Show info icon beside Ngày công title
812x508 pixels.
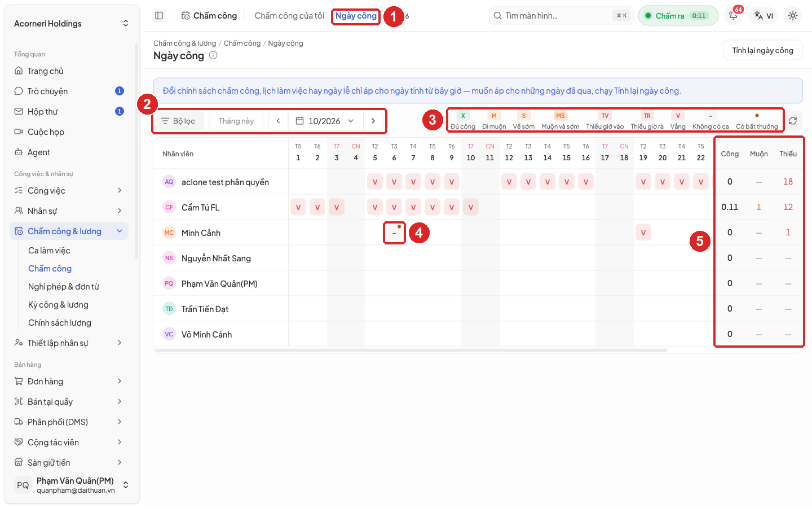[213, 55]
